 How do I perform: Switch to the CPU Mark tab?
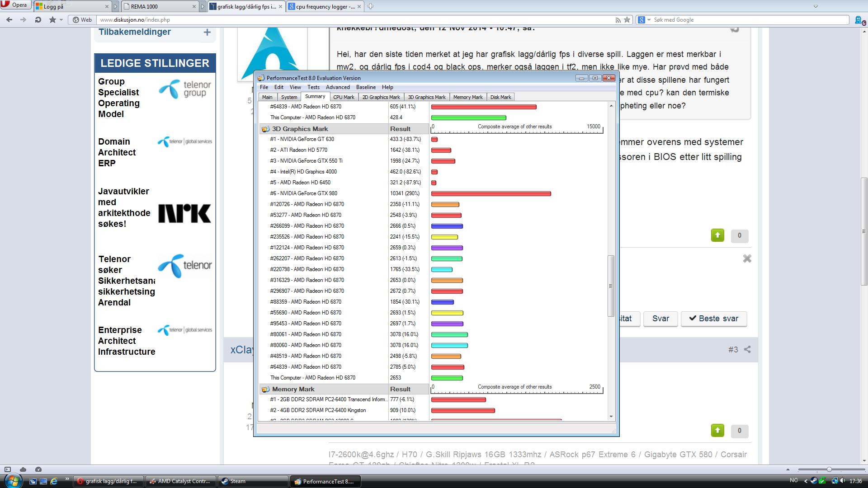(344, 97)
